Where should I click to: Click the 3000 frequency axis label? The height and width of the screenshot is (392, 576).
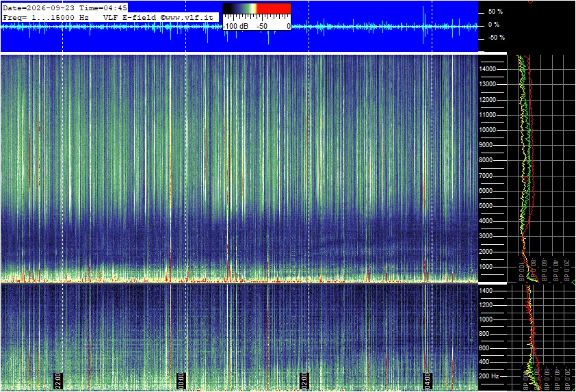(486, 236)
